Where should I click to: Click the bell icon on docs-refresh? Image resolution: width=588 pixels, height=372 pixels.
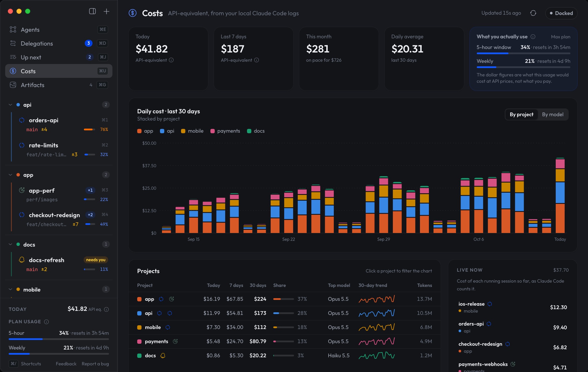(22, 260)
